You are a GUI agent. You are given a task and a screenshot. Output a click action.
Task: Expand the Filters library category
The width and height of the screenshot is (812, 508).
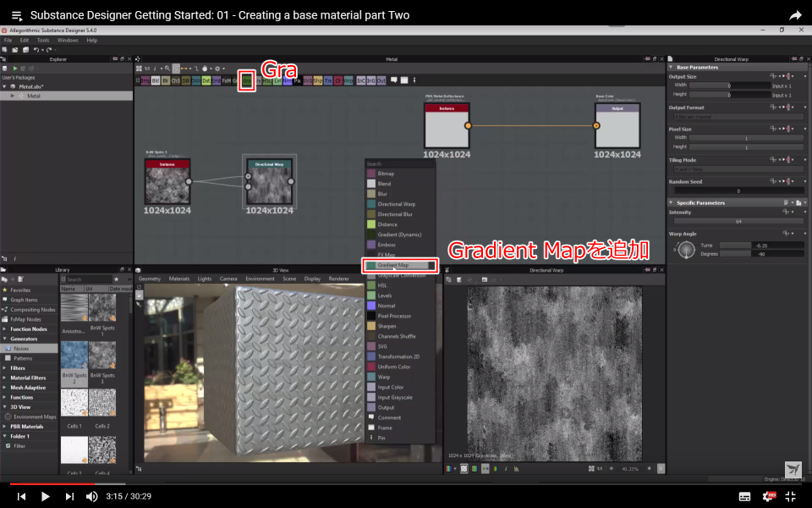(5, 368)
